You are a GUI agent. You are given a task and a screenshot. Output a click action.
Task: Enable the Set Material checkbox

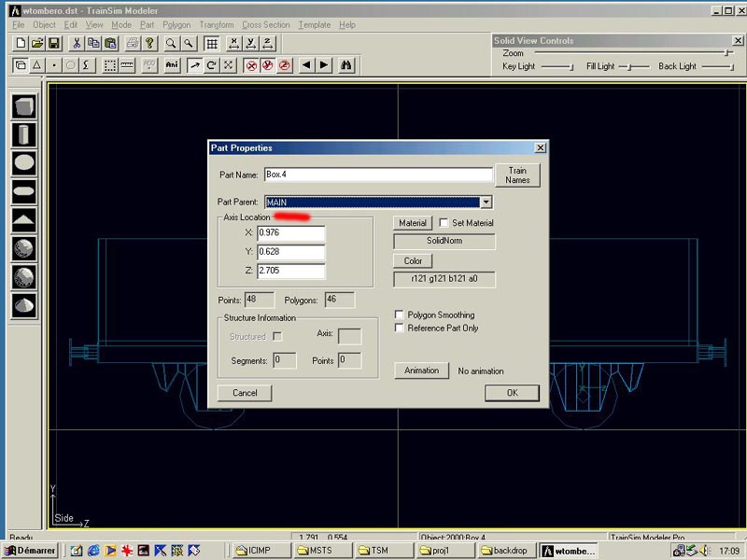[444, 223]
